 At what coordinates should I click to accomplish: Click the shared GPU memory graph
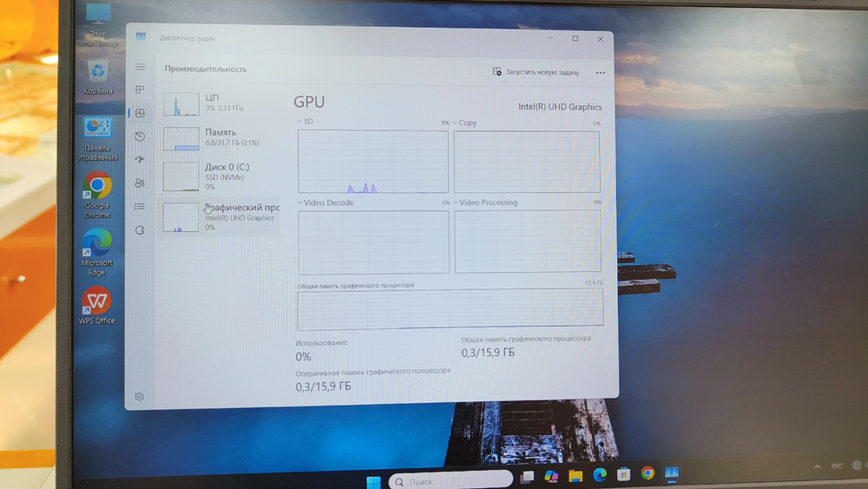point(450,309)
